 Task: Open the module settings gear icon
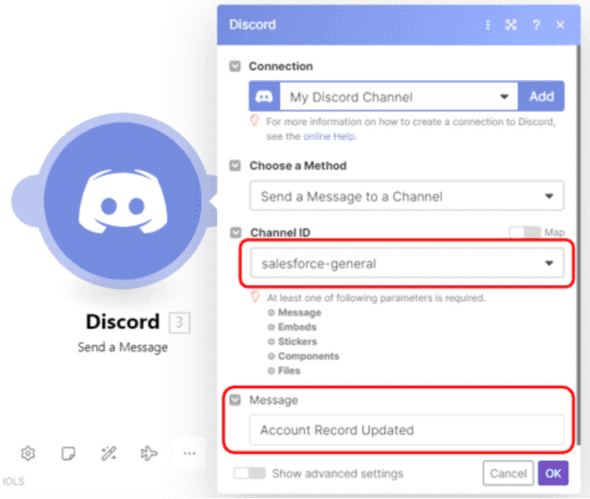(28, 453)
